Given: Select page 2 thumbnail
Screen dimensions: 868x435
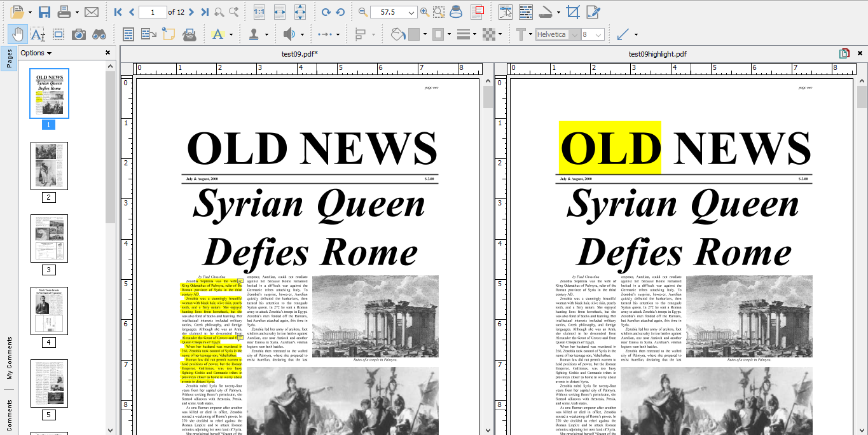Looking at the screenshot, I should pos(49,166).
